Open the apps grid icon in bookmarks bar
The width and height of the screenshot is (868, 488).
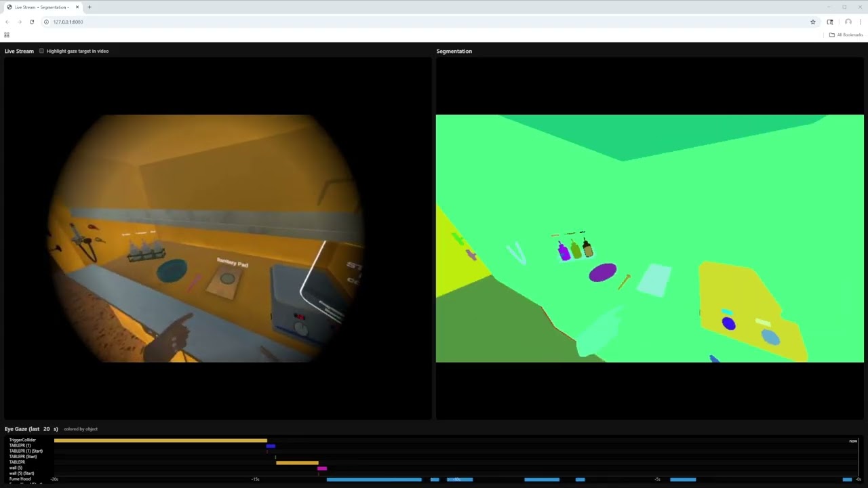[x=7, y=35]
